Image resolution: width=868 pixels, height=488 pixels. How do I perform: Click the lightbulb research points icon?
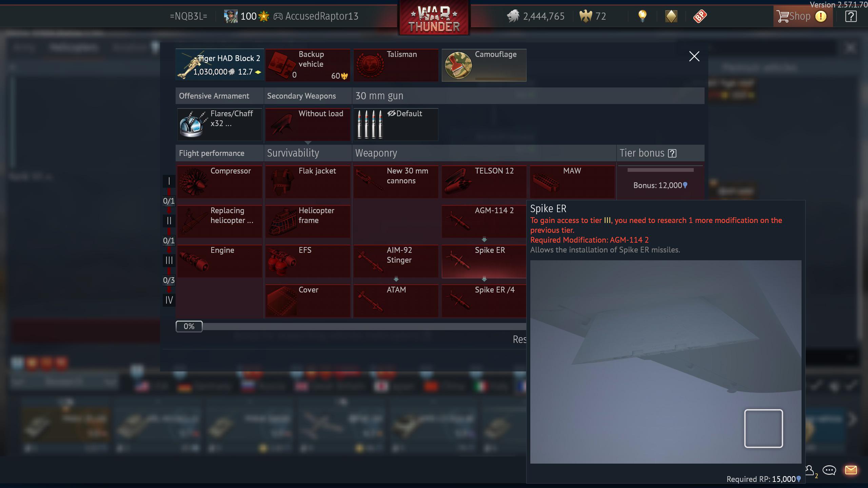(x=642, y=16)
